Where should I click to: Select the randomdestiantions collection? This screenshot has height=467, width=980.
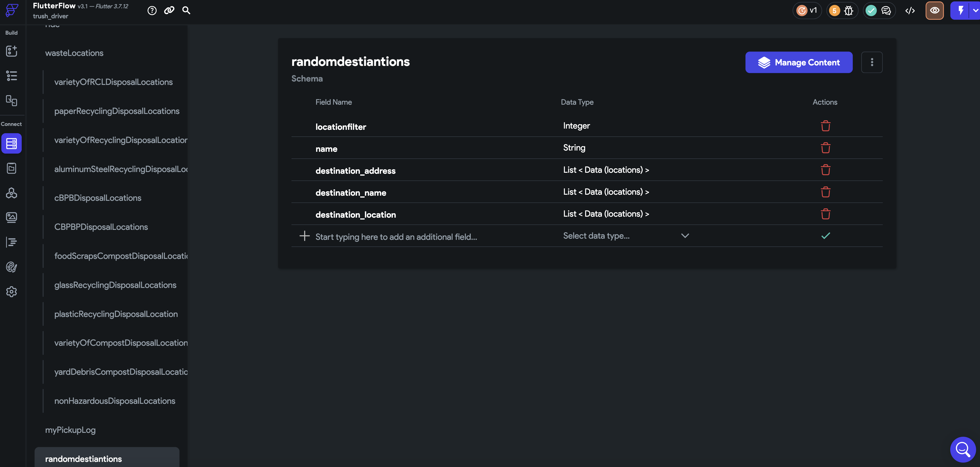click(x=83, y=459)
